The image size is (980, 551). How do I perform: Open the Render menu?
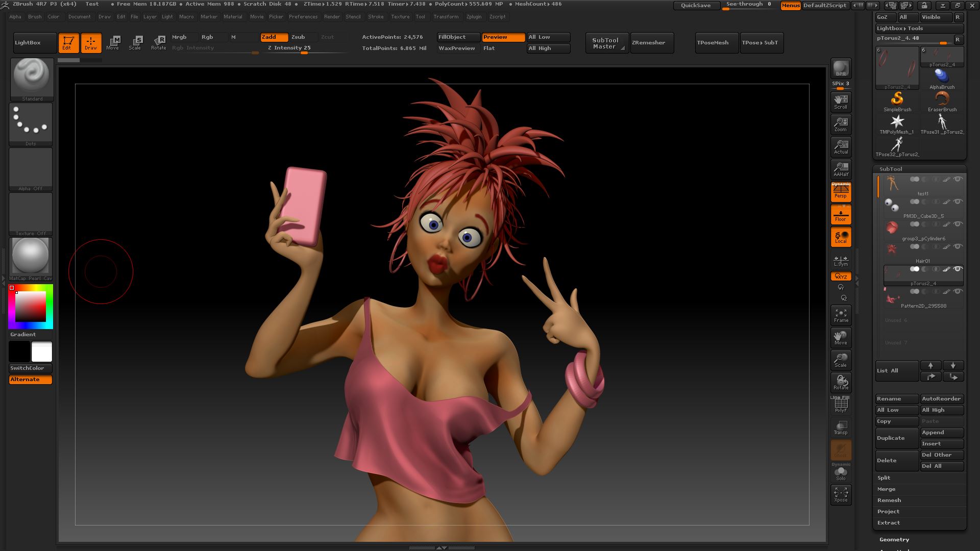332,17
